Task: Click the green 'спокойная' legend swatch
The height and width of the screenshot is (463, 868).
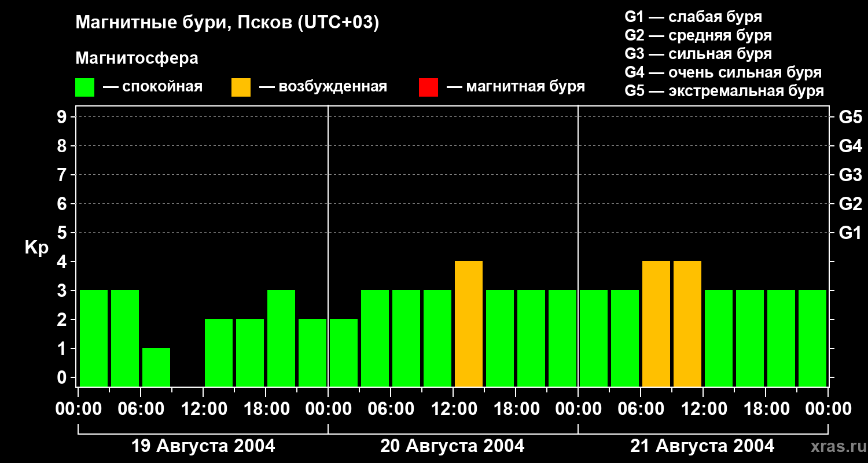Action: click(85, 87)
